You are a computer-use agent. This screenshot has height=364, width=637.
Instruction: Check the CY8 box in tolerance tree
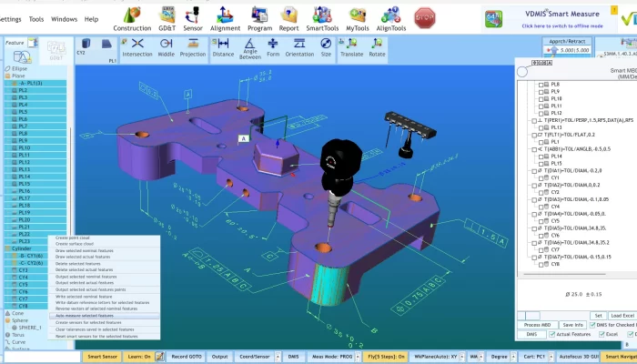(x=541, y=265)
